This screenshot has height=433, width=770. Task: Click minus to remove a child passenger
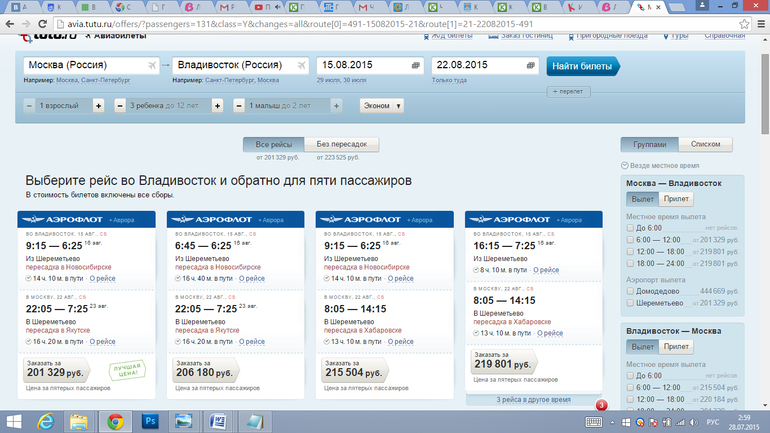click(x=120, y=105)
